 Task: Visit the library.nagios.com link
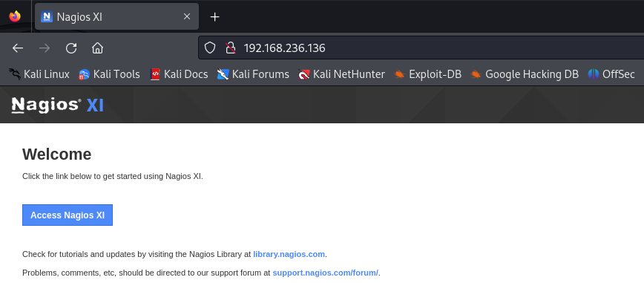point(289,254)
